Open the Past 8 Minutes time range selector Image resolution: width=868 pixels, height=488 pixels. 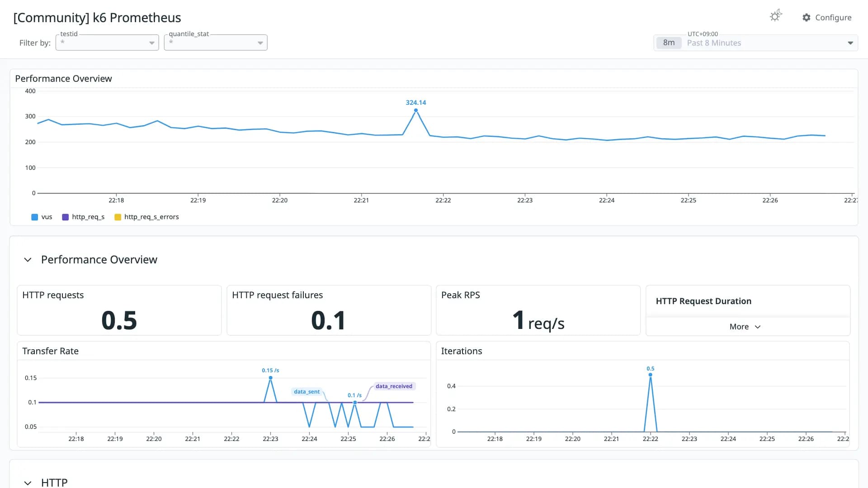[755, 43]
